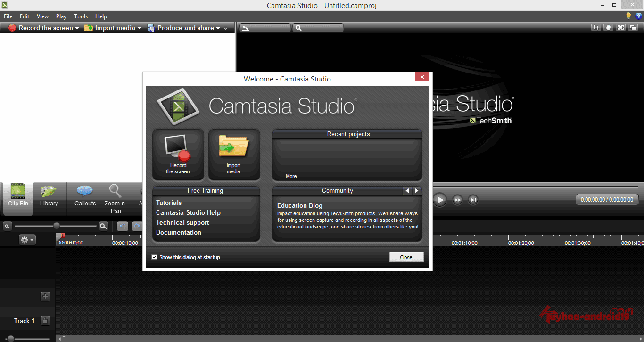Open the File menu
This screenshot has width=644, height=342.
click(x=8, y=16)
